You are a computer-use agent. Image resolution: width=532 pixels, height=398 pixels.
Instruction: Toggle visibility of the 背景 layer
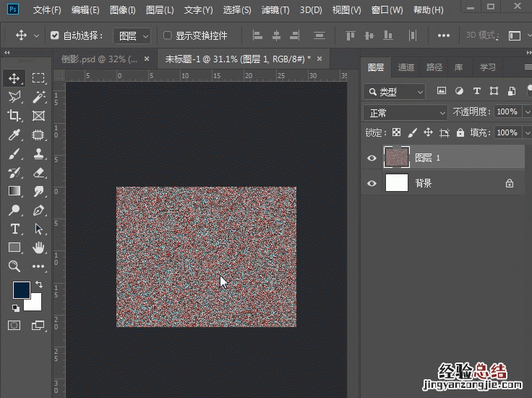point(372,184)
